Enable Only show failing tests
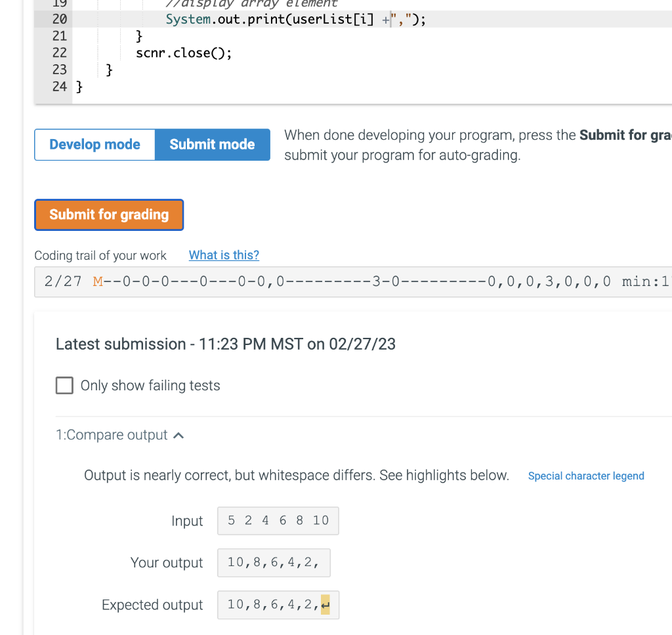 coord(64,385)
